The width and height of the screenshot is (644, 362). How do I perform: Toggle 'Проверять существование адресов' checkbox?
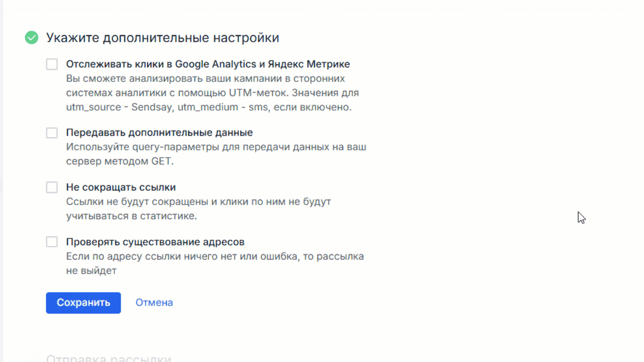[x=52, y=242]
